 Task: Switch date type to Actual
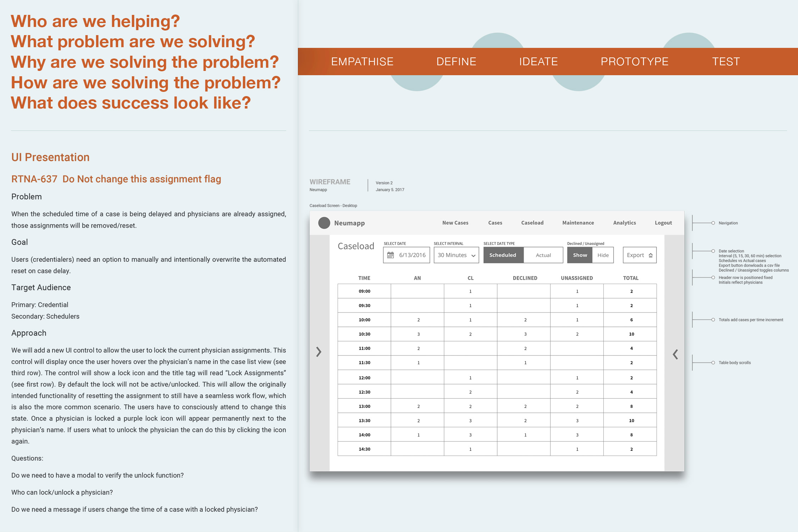point(543,255)
